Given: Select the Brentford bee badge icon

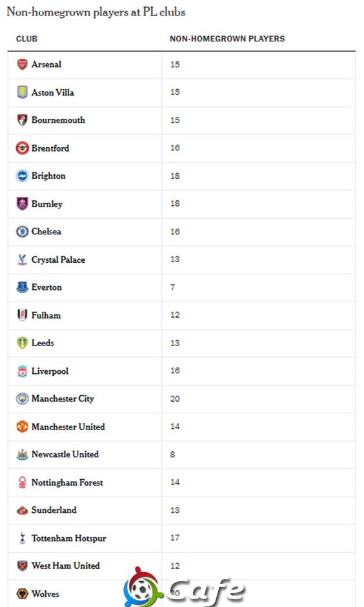Looking at the screenshot, I should click(x=23, y=148).
